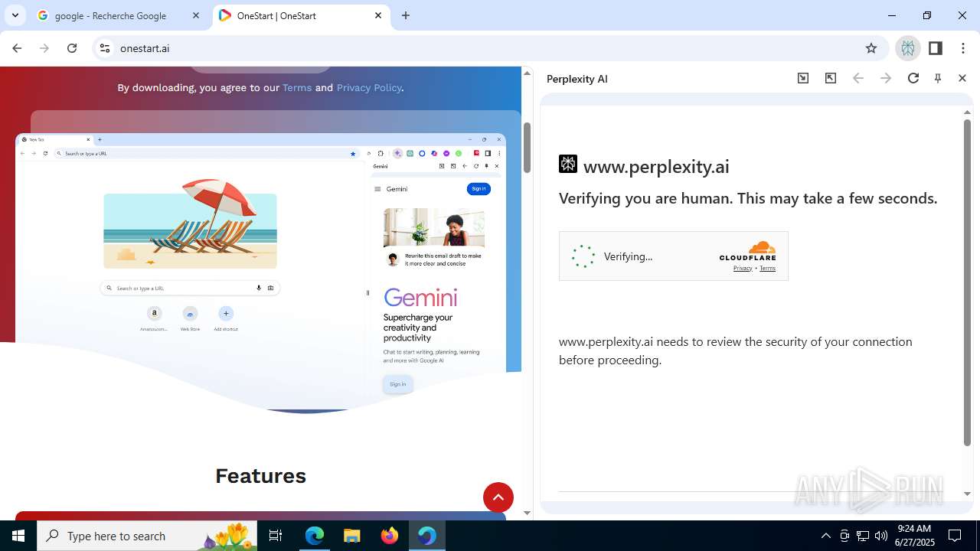
Task: Click the main page vertical scrollbar thumb
Action: click(x=527, y=148)
